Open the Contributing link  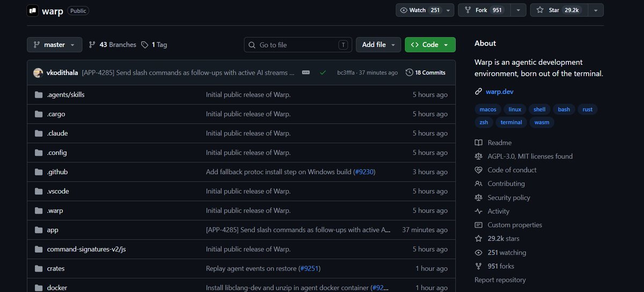coord(500,184)
